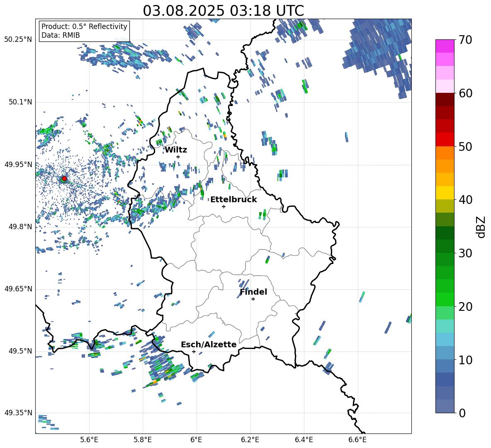
Task: Click the yellow swatch above the colorbar's 40 mark
Action: point(445,193)
